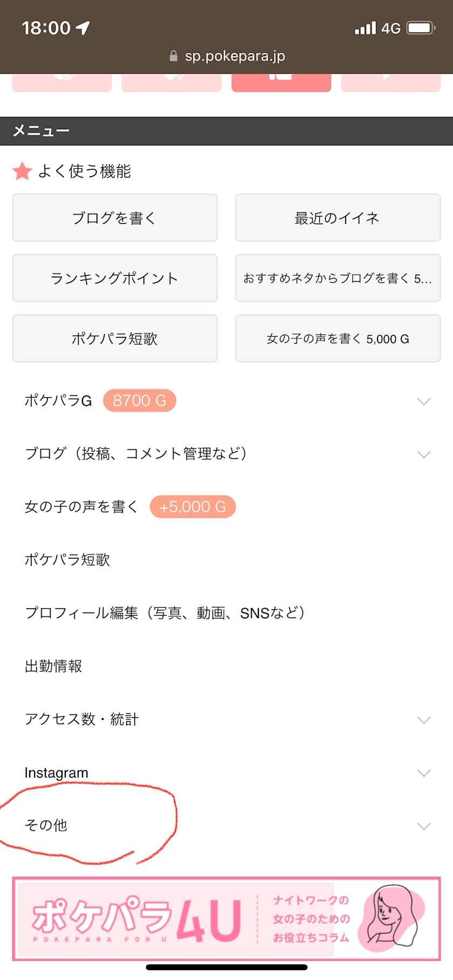453x980 pixels.
Task: Expand the その他 section chevron
Action: click(424, 826)
